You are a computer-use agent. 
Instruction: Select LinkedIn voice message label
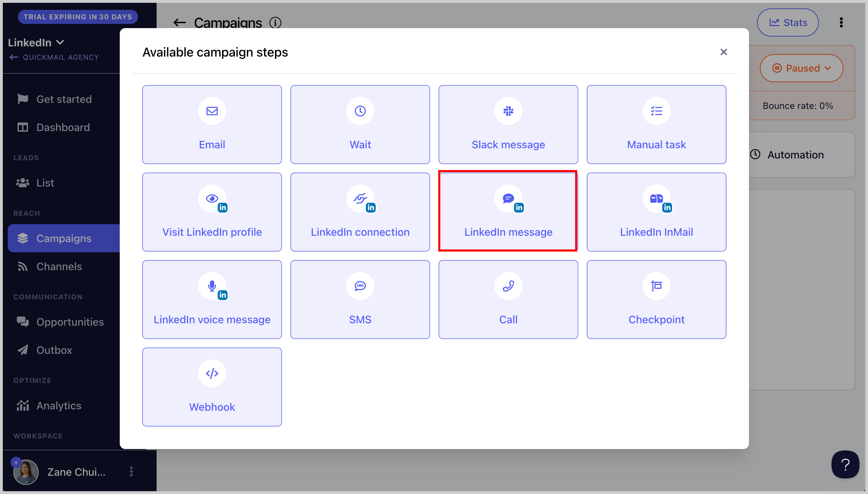(212, 320)
